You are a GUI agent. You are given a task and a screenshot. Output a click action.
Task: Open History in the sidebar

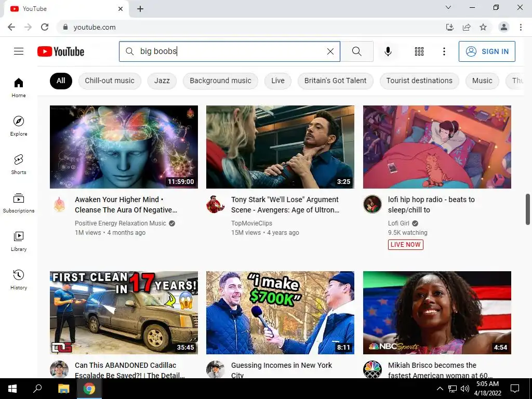pyautogui.click(x=19, y=280)
